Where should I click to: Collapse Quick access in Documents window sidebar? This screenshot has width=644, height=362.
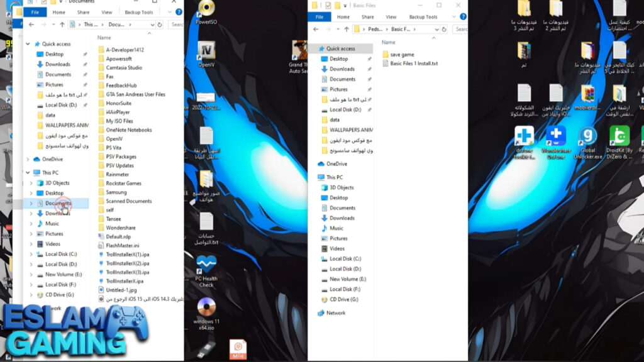28,44
